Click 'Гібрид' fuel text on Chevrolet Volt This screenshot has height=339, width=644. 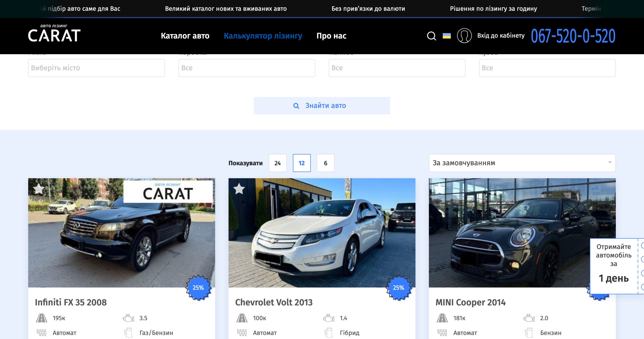coord(349,333)
